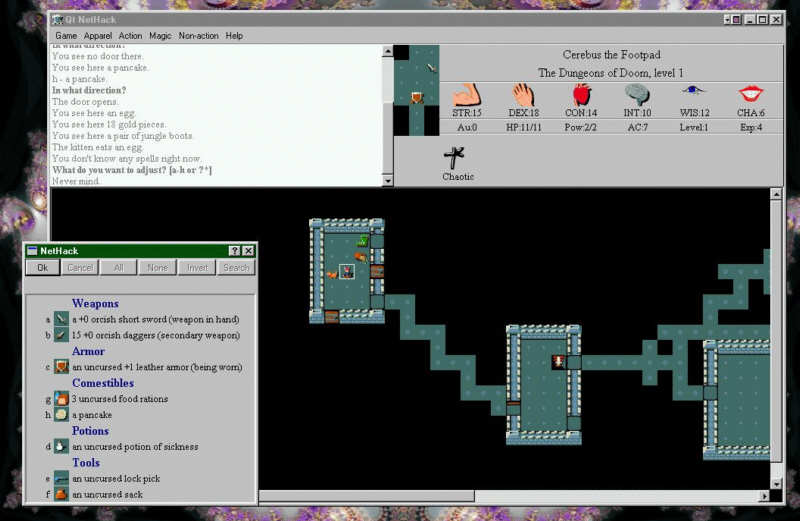Open the Magic menu
800x521 pixels.
[160, 36]
